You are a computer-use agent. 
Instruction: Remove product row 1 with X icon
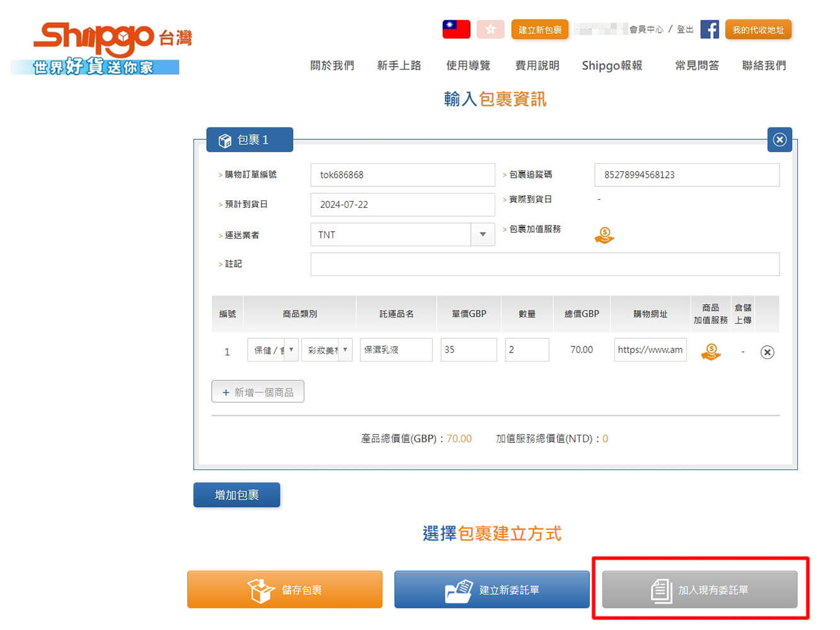coord(767,352)
